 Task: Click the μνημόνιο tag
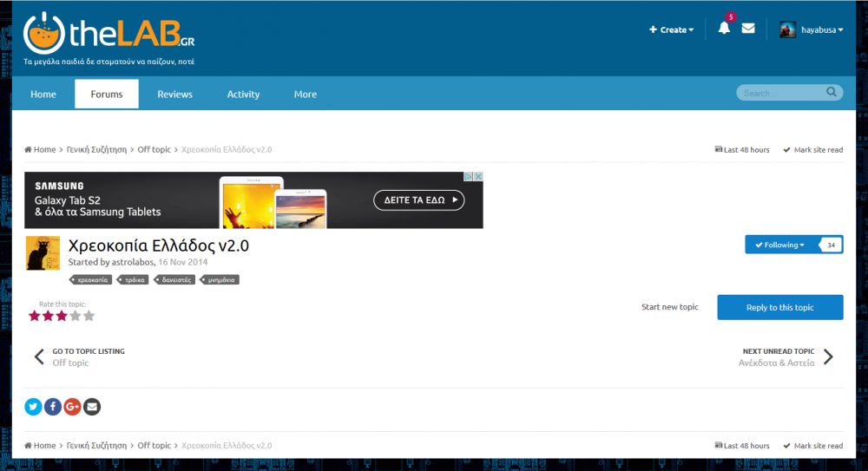pos(220,279)
